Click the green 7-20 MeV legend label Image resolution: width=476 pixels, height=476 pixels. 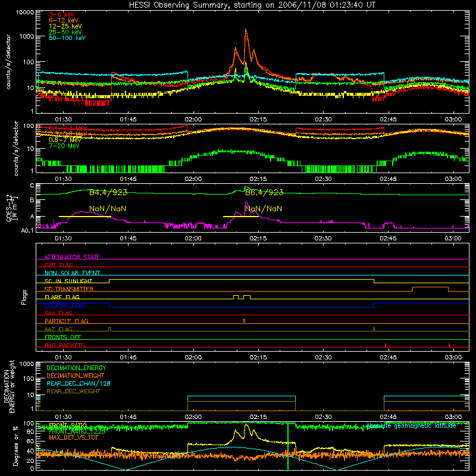[64, 146]
